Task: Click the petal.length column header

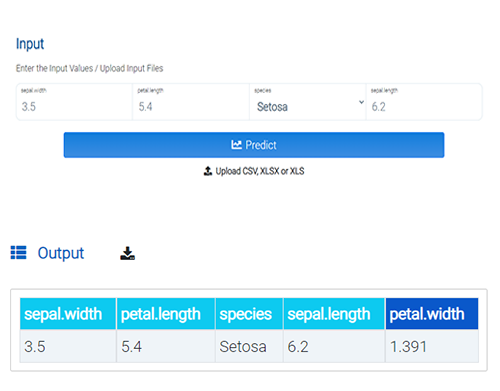Action: click(166, 314)
